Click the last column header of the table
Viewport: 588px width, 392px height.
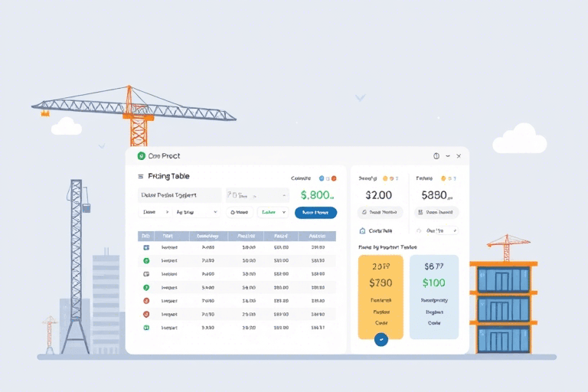317,236
